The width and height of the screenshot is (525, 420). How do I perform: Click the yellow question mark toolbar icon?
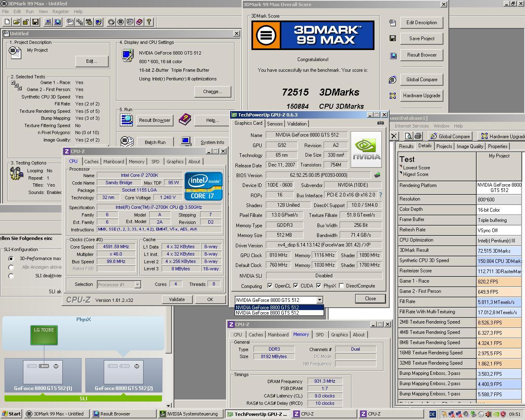click(x=149, y=22)
